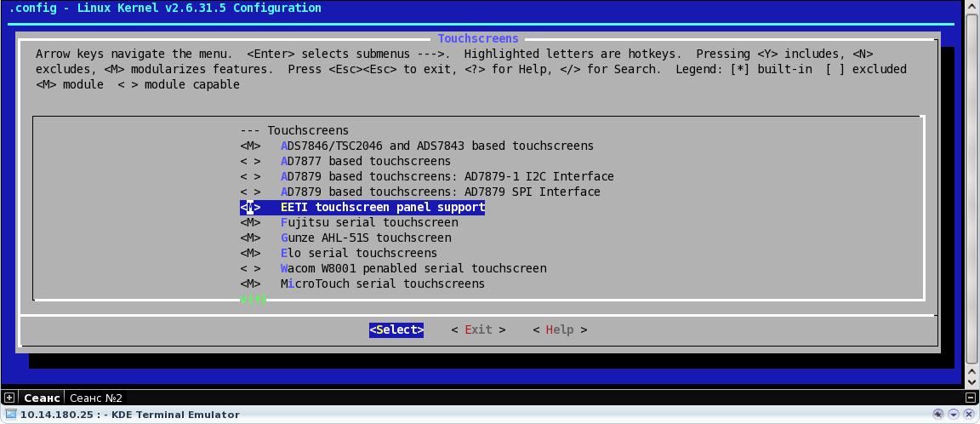Open Help via the Help button
Screen dimensions: 980x424
coord(560,329)
